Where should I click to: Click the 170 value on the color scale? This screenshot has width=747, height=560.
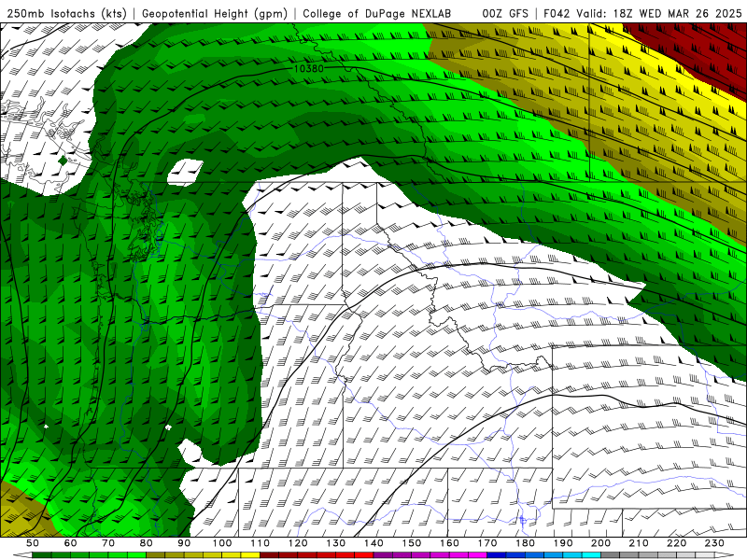487,543
